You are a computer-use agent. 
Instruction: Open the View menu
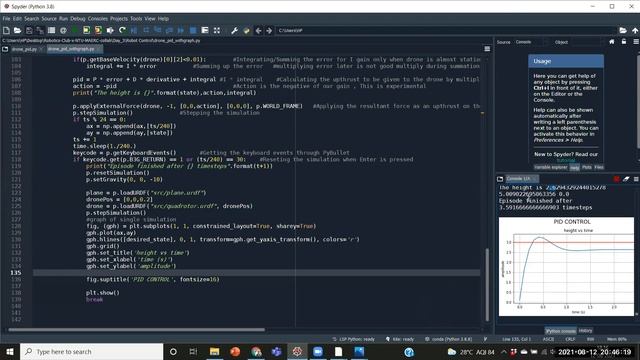pyautogui.click(x=150, y=19)
